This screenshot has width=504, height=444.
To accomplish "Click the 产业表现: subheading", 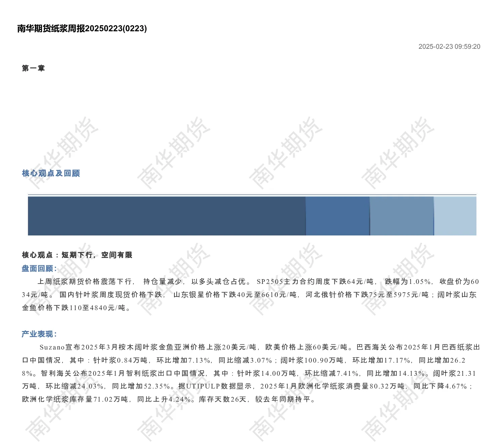I will coord(39,334).
